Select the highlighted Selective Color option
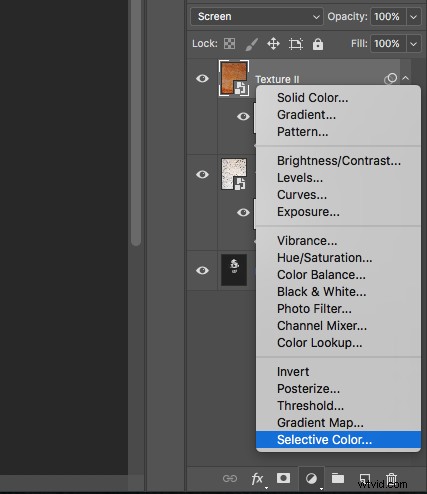 338,440
